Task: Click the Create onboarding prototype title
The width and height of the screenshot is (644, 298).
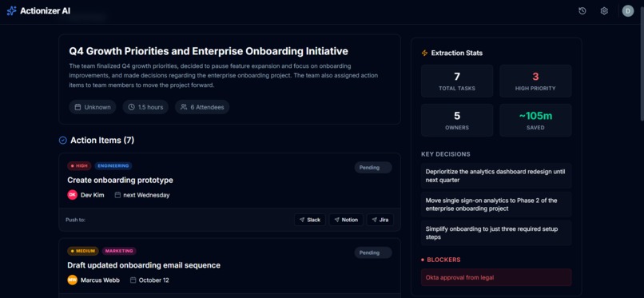Action: tap(121, 181)
